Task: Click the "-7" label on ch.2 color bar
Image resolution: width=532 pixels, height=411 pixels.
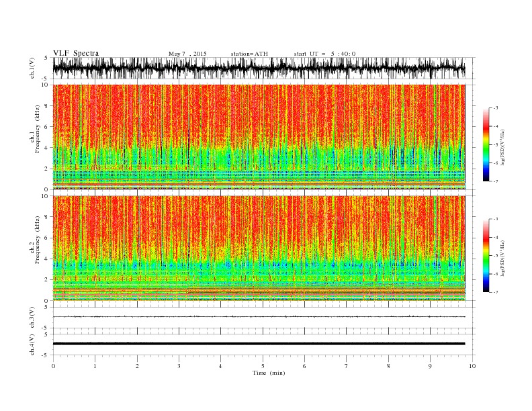Action: click(495, 292)
